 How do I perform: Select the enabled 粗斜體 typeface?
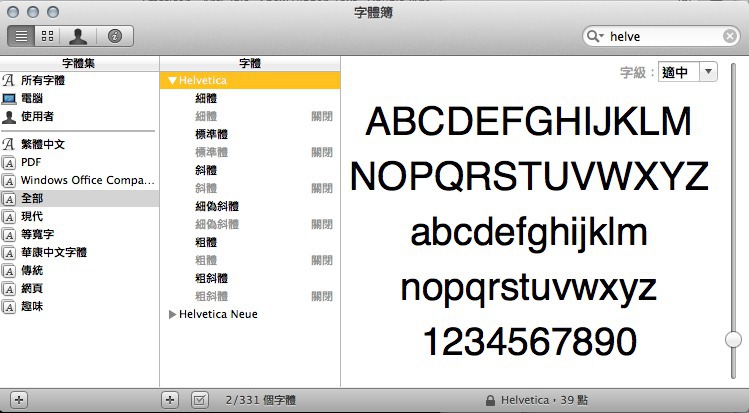point(250,278)
